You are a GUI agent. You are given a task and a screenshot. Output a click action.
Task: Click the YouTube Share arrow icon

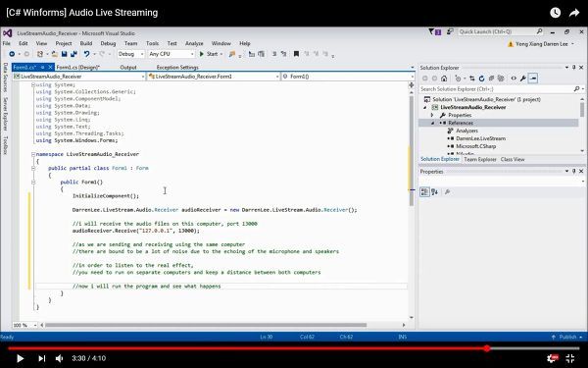pos(574,13)
